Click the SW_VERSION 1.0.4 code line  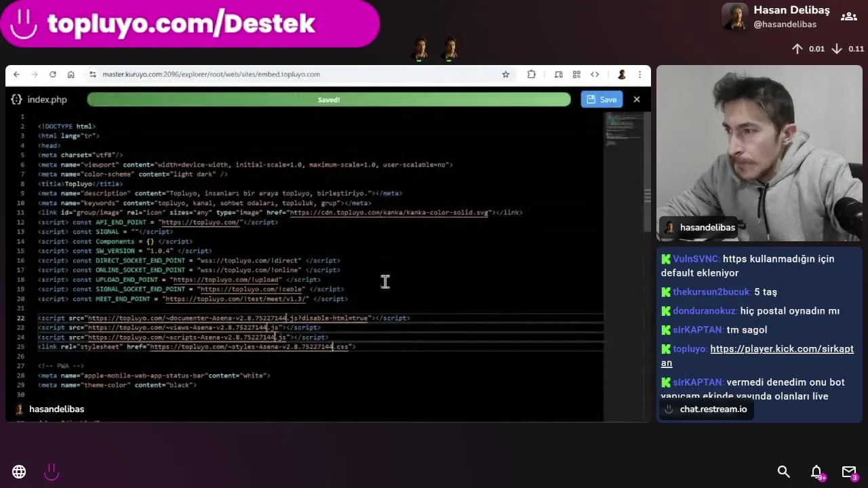pyautogui.click(x=125, y=251)
